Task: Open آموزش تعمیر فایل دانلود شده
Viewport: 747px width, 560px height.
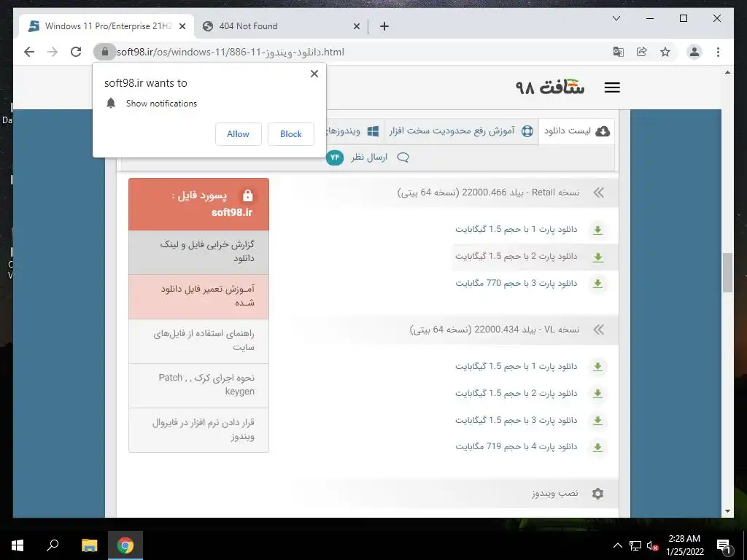Action: coord(198,296)
